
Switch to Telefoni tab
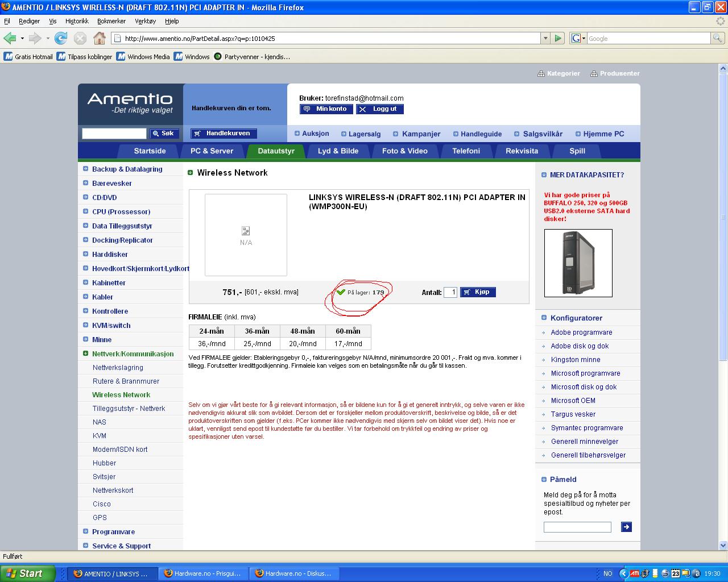[x=466, y=151]
